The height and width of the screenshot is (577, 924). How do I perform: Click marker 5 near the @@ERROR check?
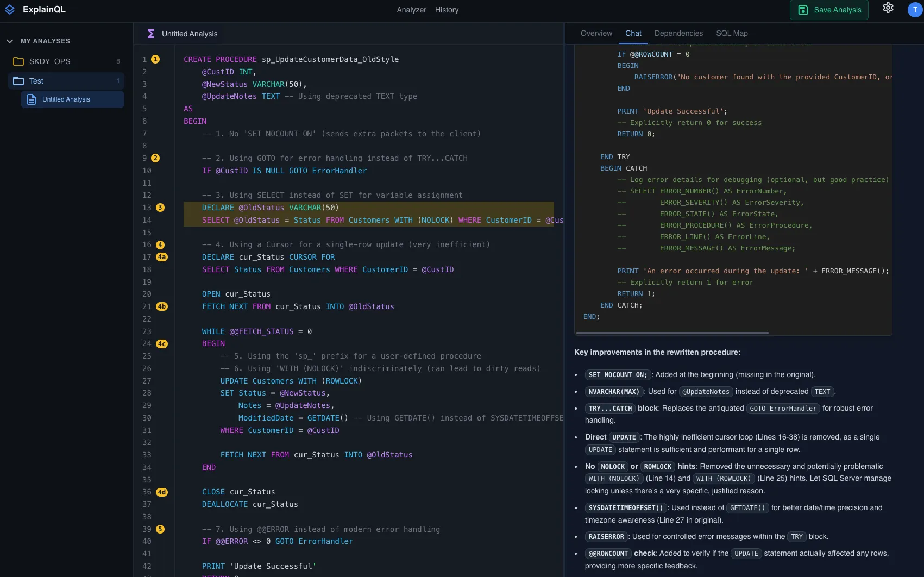(x=159, y=529)
